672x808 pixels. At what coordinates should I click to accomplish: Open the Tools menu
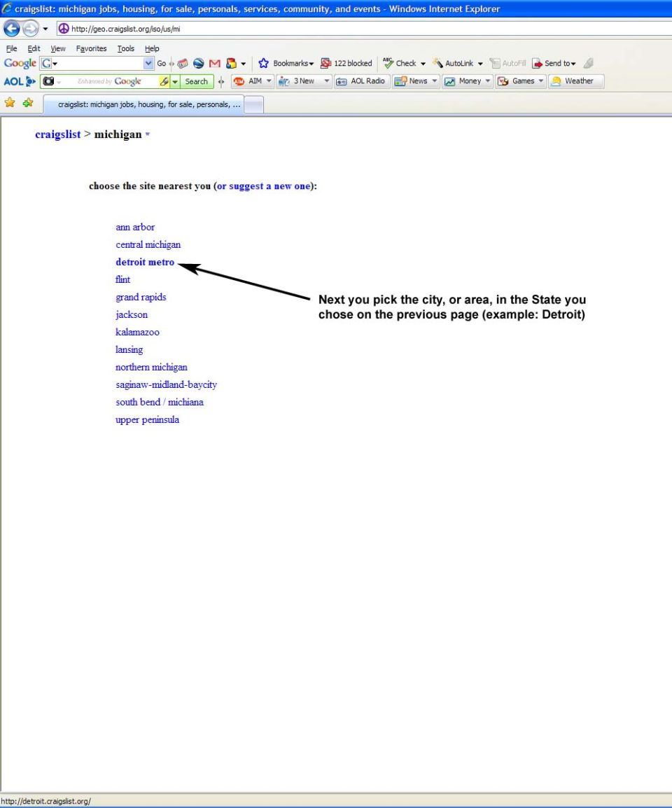coord(126,48)
